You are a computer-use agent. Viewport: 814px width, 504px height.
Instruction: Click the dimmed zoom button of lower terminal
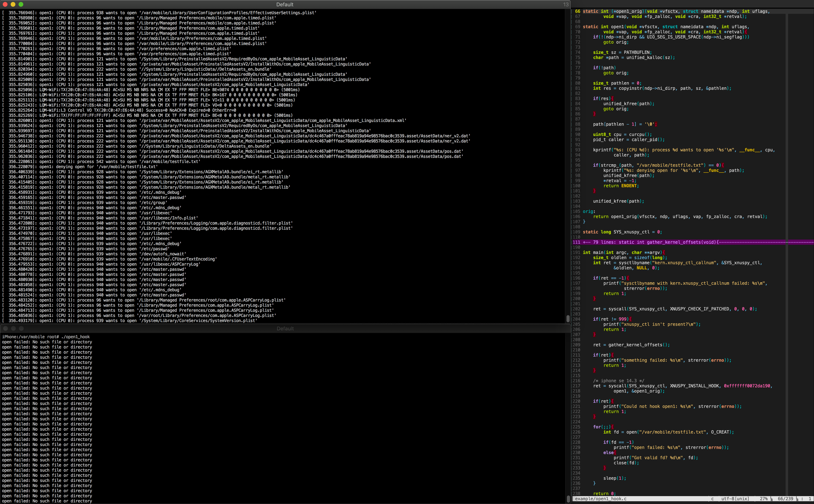pyautogui.click(x=21, y=328)
